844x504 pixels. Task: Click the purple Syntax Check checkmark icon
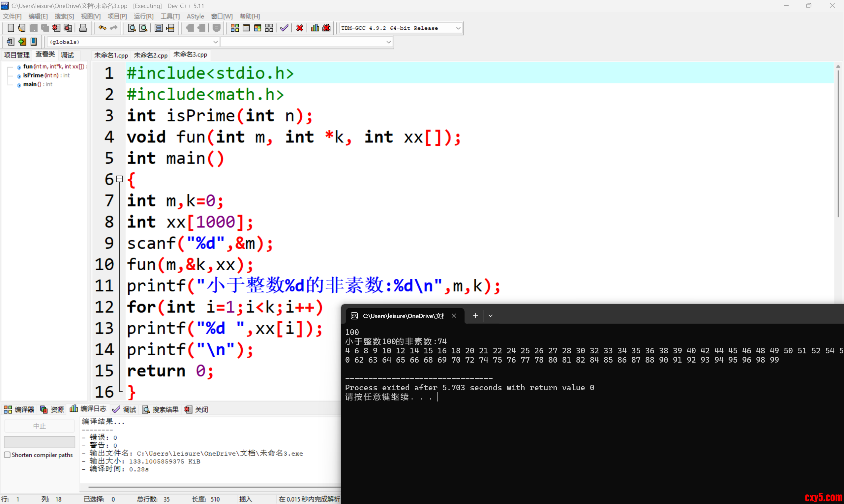pyautogui.click(x=284, y=28)
